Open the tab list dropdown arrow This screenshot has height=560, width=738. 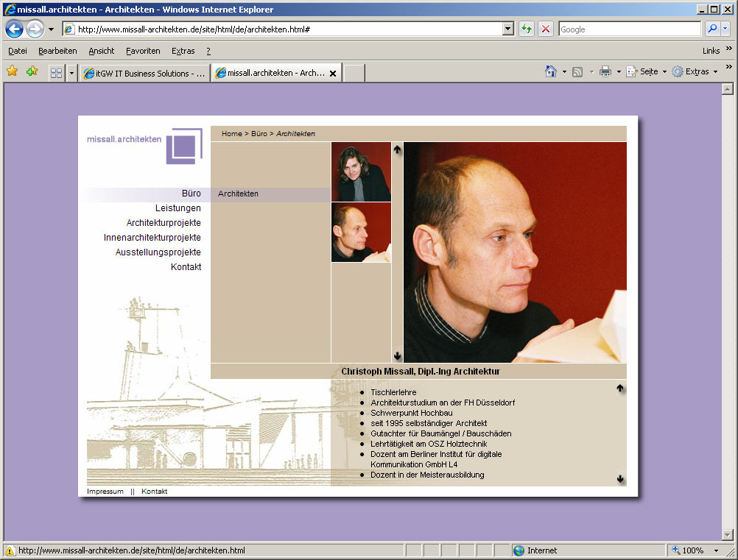tap(71, 73)
